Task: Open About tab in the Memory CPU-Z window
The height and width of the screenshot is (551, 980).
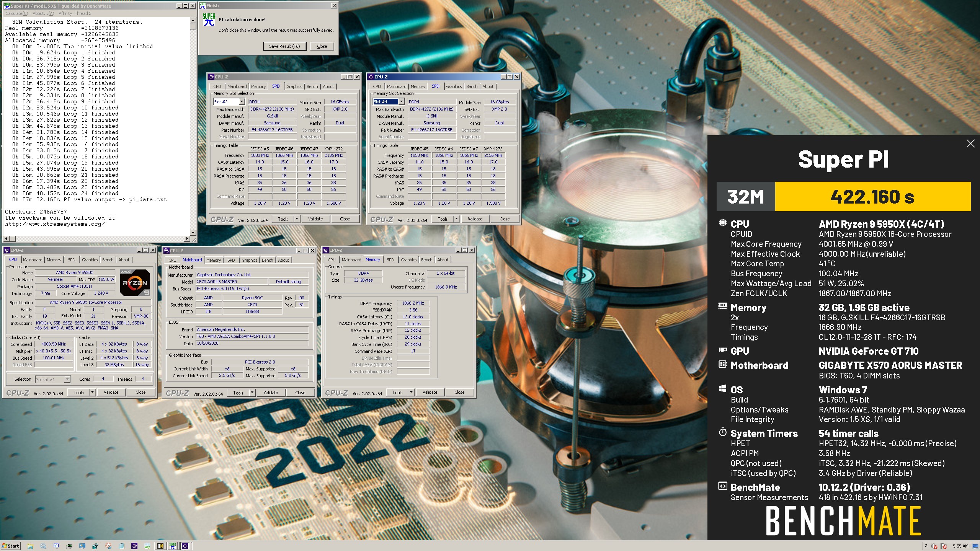Action: (443, 260)
